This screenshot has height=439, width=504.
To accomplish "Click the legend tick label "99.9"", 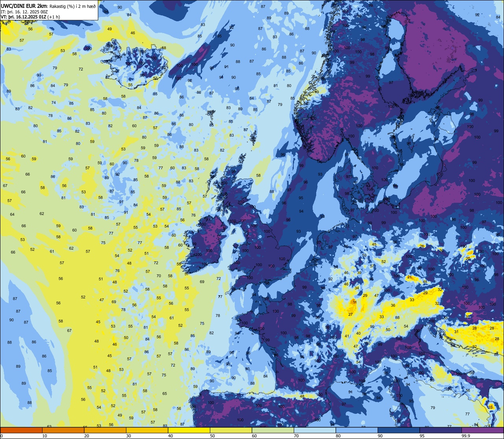I will click(467, 436).
